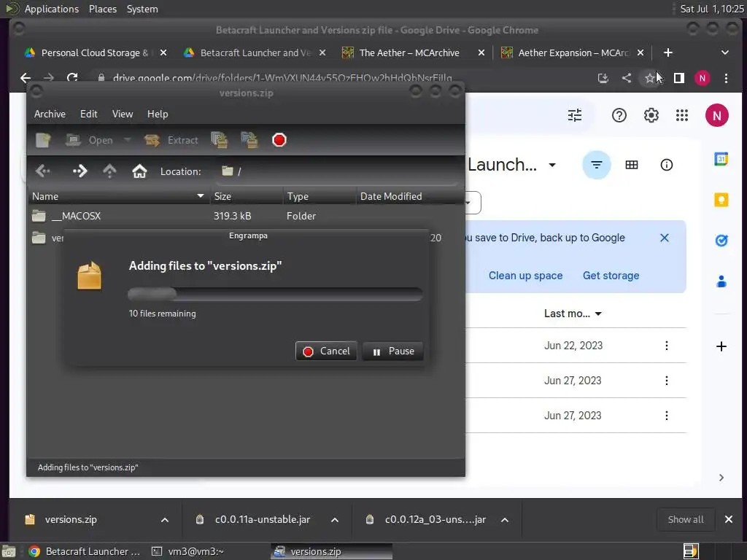Click the Get storage link
Image resolution: width=747 pixels, height=560 pixels.
(x=611, y=276)
